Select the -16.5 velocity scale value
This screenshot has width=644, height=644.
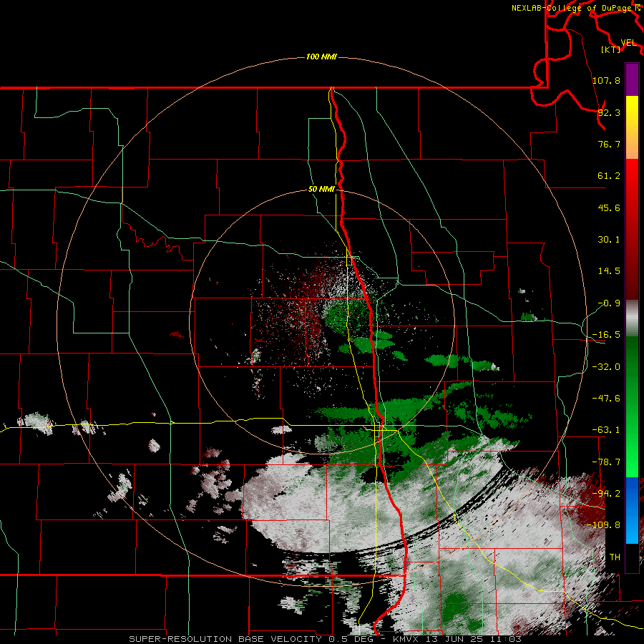click(x=606, y=335)
